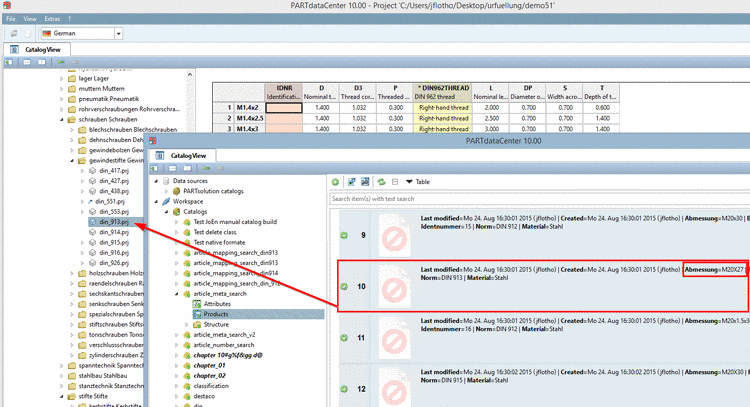This screenshot has height=407, width=750.
Task: Open the File menu
Action: coord(11,19)
